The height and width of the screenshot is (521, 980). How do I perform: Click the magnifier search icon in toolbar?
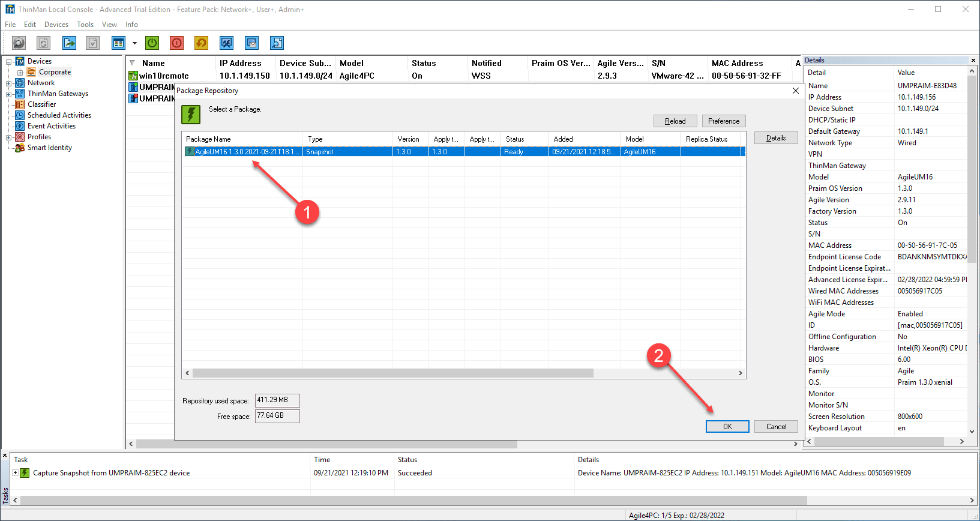pyautogui.click(x=19, y=43)
